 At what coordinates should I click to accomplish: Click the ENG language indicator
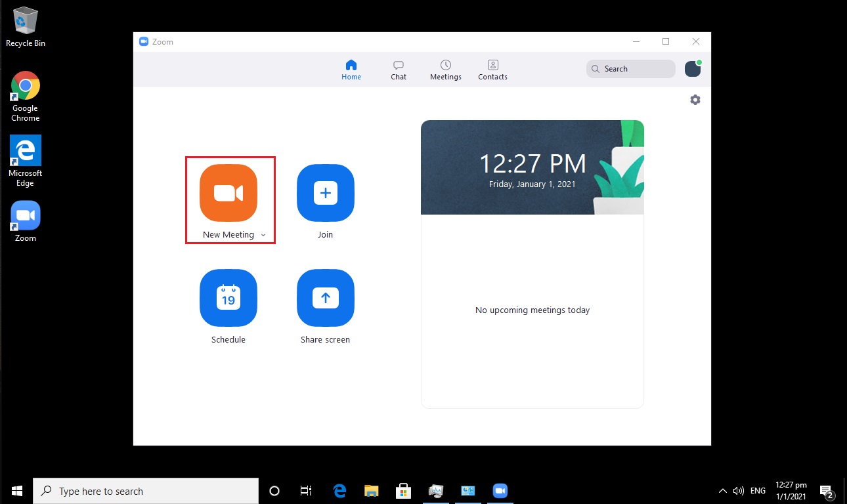point(758,491)
